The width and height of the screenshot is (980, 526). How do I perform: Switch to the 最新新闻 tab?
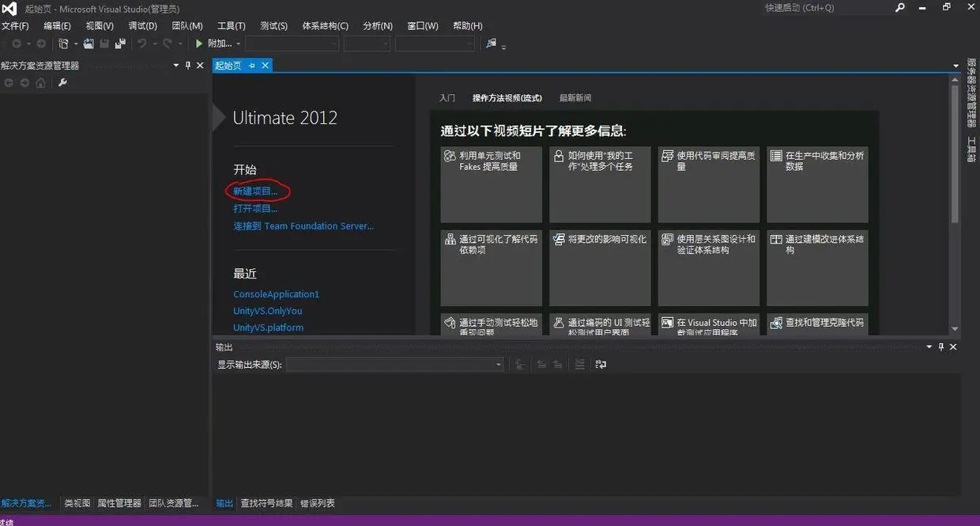tap(575, 98)
